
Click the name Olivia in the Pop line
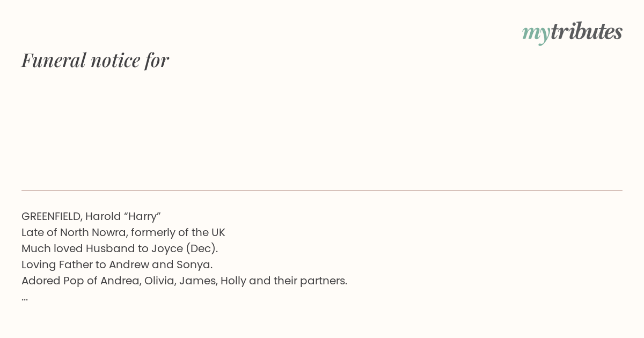click(159, 281)
